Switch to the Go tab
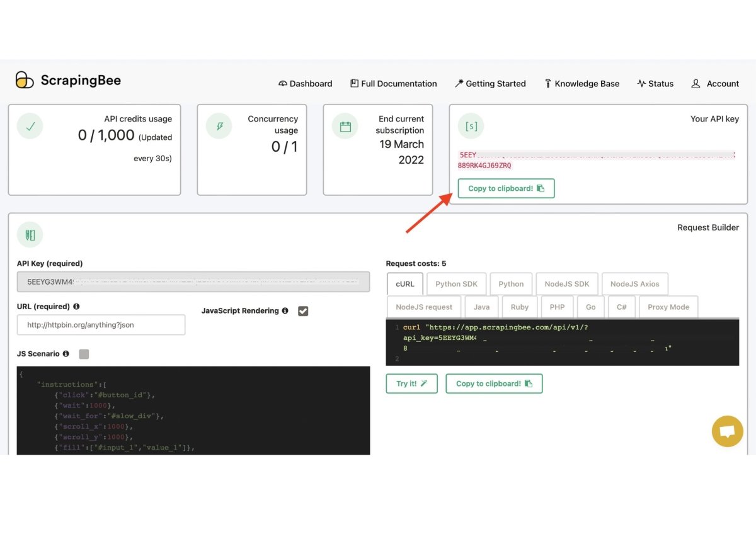 pos(590,307)
